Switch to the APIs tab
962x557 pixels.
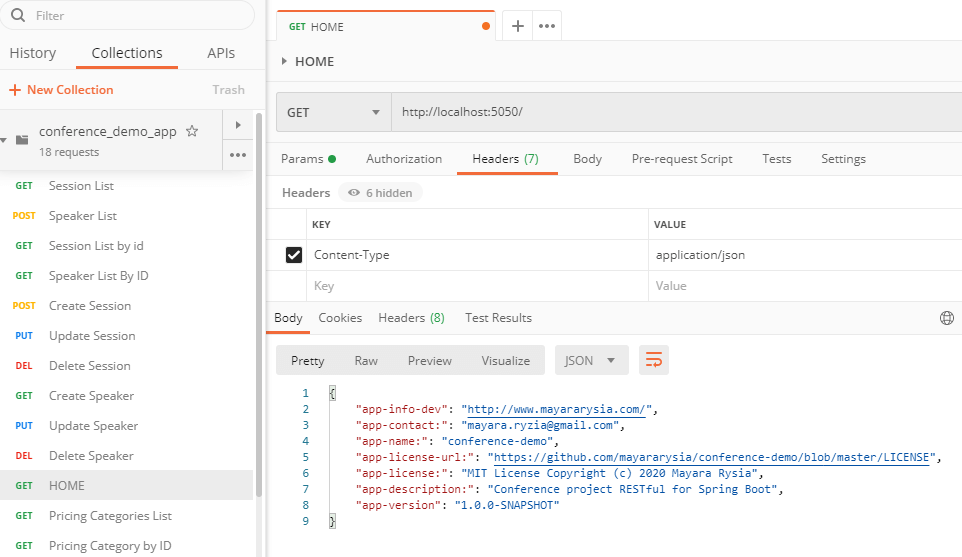[221, 53]
